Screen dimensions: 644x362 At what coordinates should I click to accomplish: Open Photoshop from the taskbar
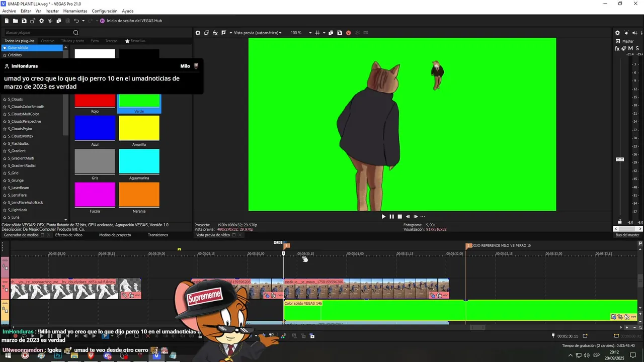coord(58,356)
